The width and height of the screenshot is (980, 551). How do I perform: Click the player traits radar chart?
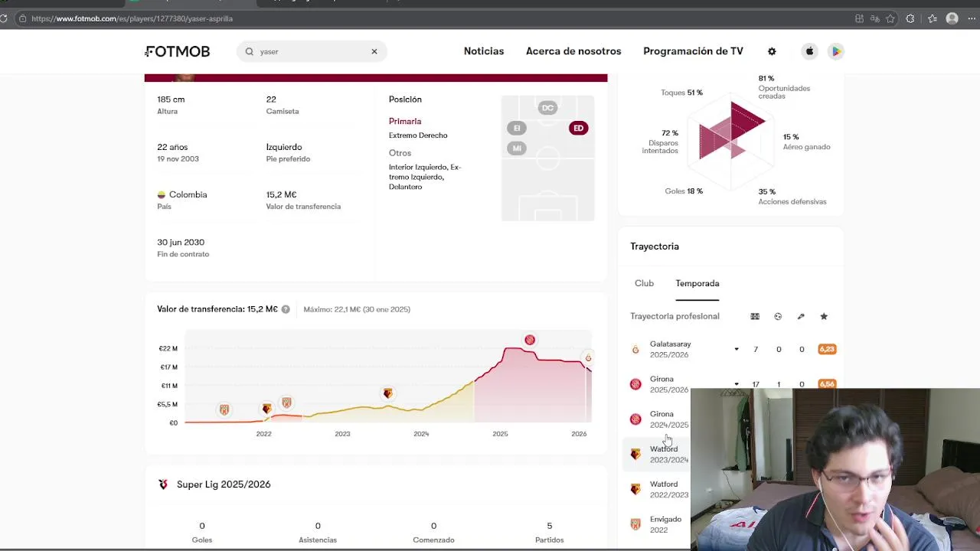coord(732,142)
